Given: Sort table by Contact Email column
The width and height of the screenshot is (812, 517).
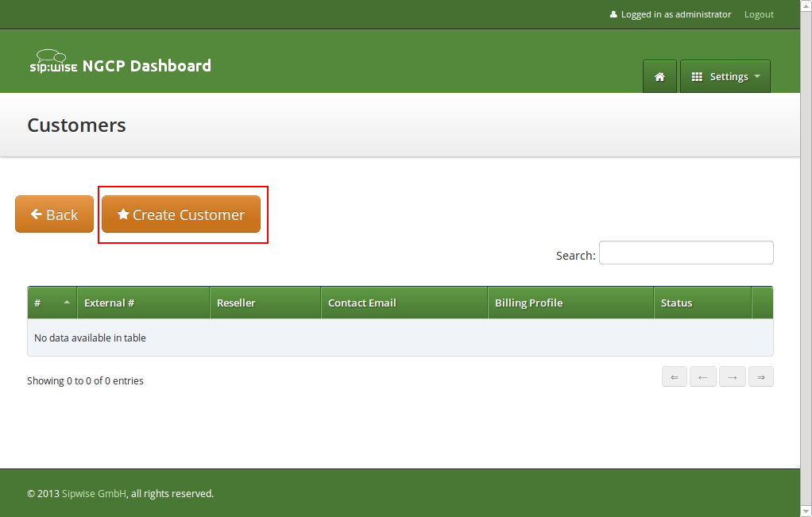Looking at the screenshot, I should click(404, 303).
